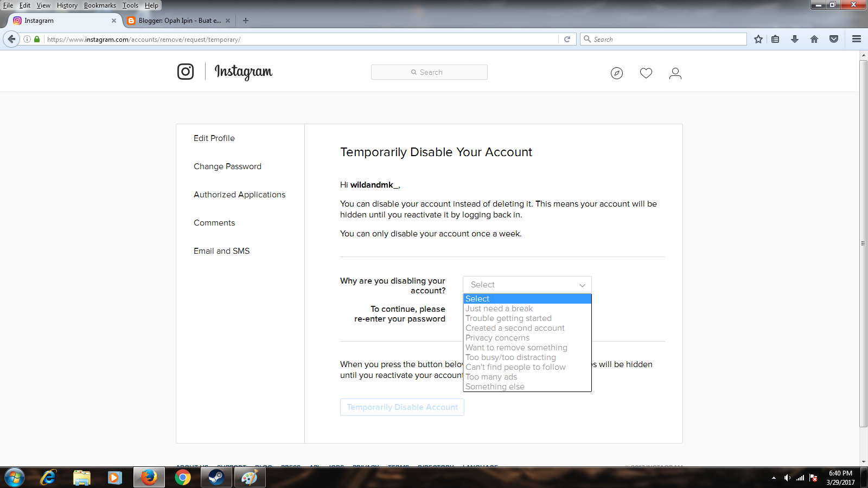Focus the Instagram search box
This screenshot has width=868, height=488.
429,72
